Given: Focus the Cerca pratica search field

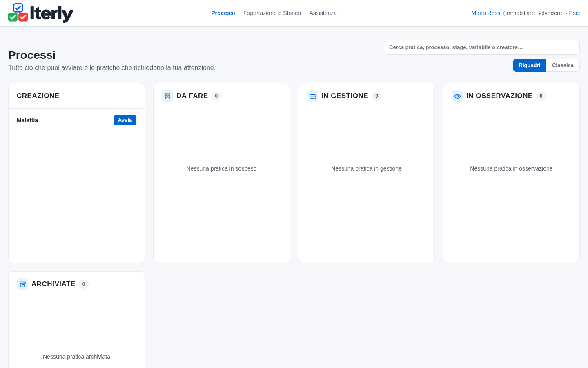Looking at the screenshot, I should click(482, 47).
